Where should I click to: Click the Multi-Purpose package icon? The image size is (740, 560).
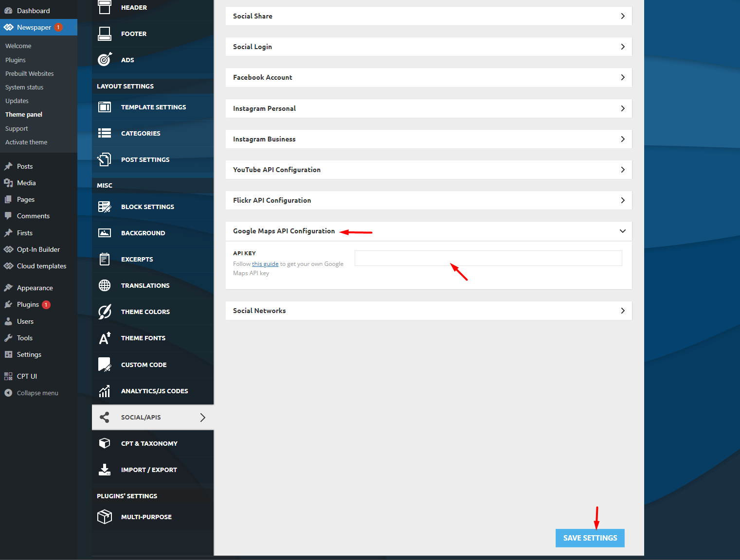click(x=105, y=517)
